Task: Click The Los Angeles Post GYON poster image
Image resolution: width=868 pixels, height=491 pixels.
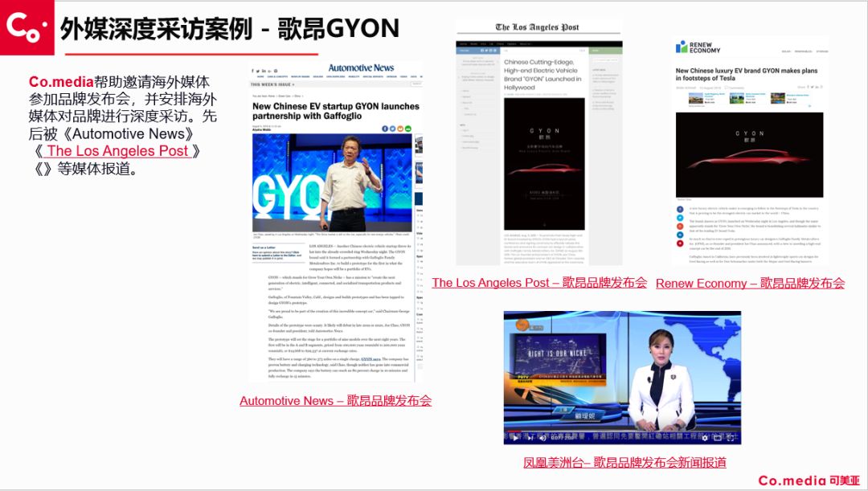Action: point(544,164)
